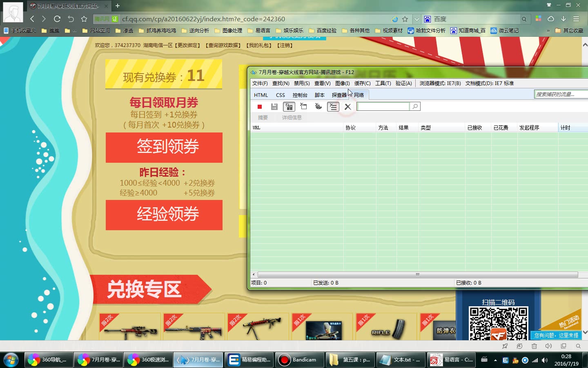The width and height of the screenshot is (588, 368).
Task: Click the downloads arrow icon
Action: click(563, 19)
